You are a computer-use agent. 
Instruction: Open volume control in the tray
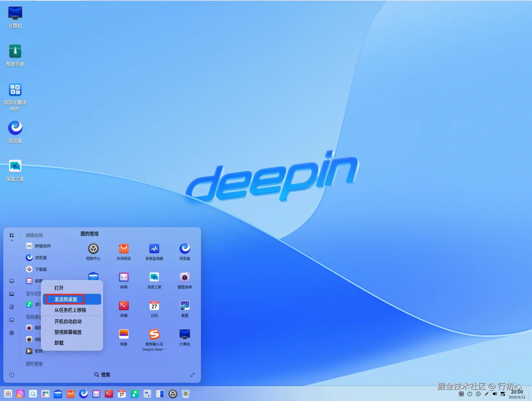click(495, 394)
